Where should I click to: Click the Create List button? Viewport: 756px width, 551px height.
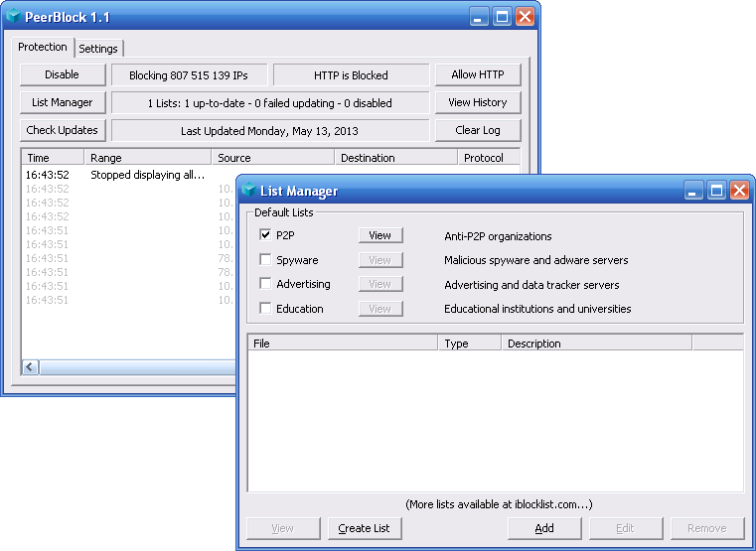(365, 528)
